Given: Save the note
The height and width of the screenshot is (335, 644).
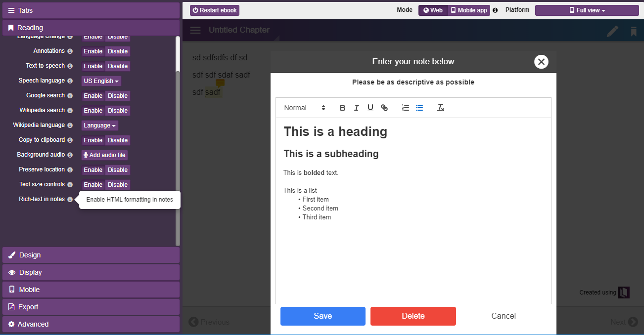Looking at the screenshot, I should 322,316.
